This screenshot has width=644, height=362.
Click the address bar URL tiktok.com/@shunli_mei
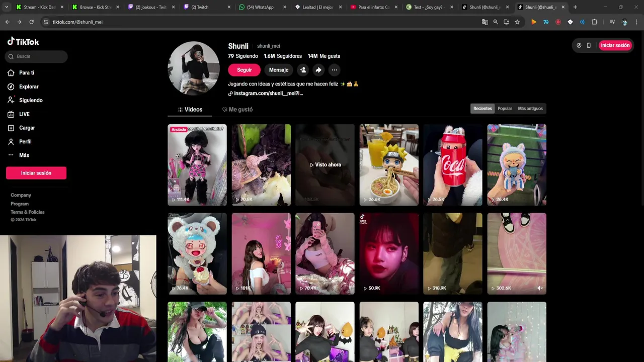77,22
